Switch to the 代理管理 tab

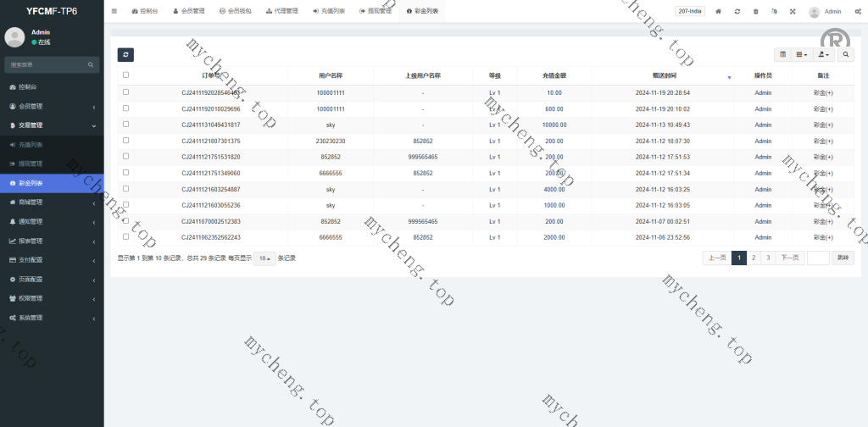[x=281, y=12]
